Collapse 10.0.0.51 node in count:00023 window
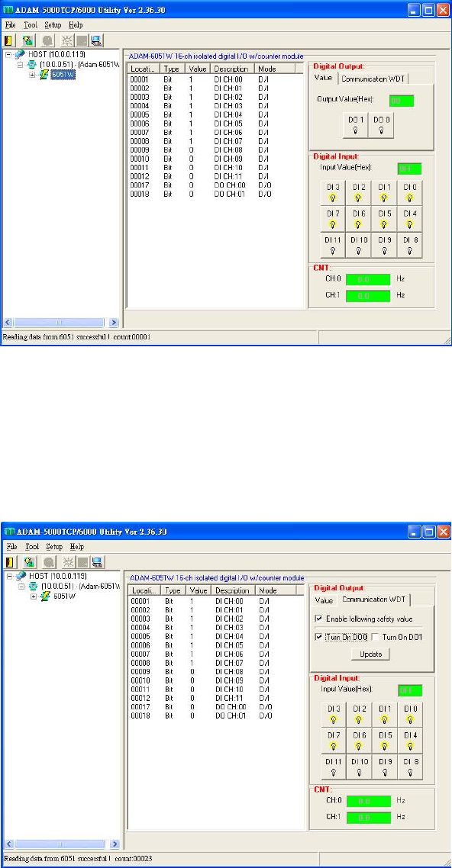Image resolution: width=452 pixels, height=868 pixels. [21, 587]
